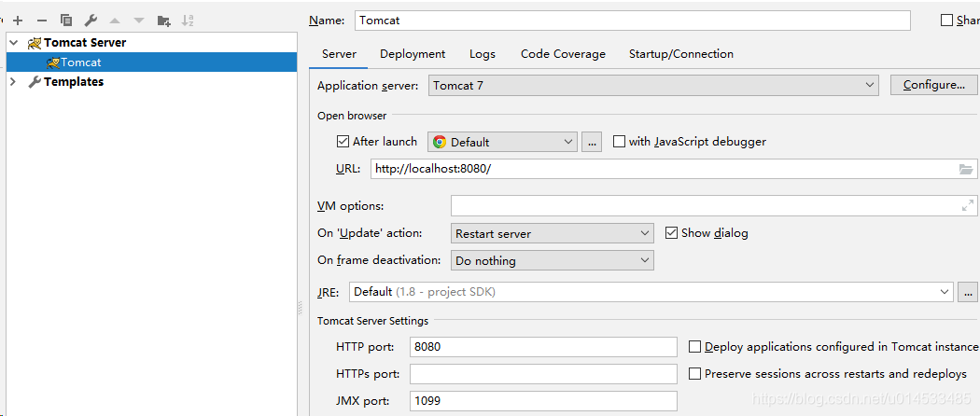
Task: Open the Default browser dropdown
Action: pos(502,142)
